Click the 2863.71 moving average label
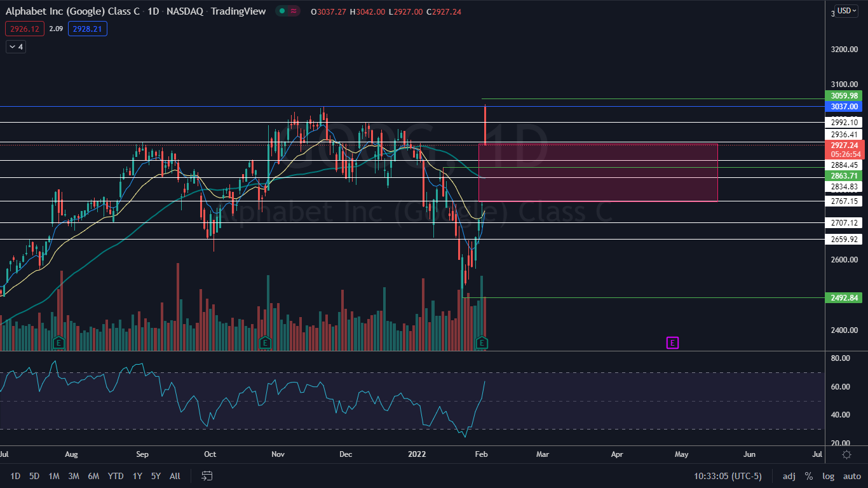Screen dimensions: 868x488 pyautogui.click(x=843, y=175)
